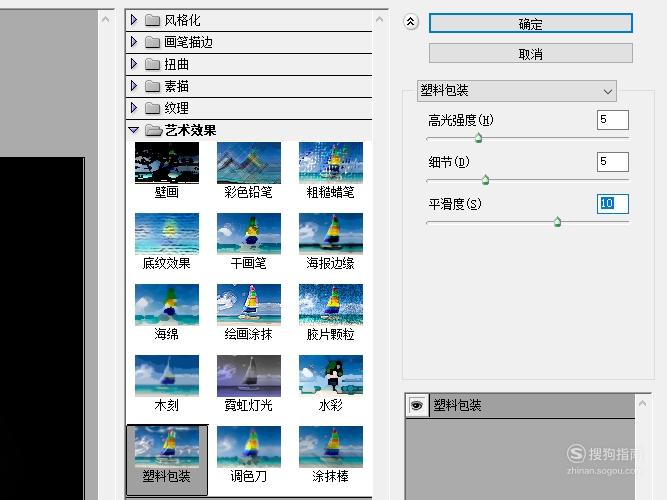Pick the 水彩 filter thumbnail

tap(331, 376)
